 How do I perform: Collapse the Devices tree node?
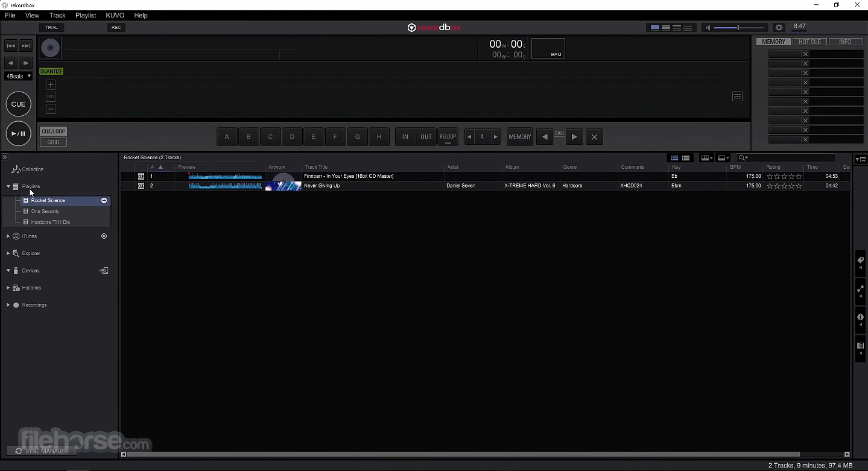[x=8, y=271]
